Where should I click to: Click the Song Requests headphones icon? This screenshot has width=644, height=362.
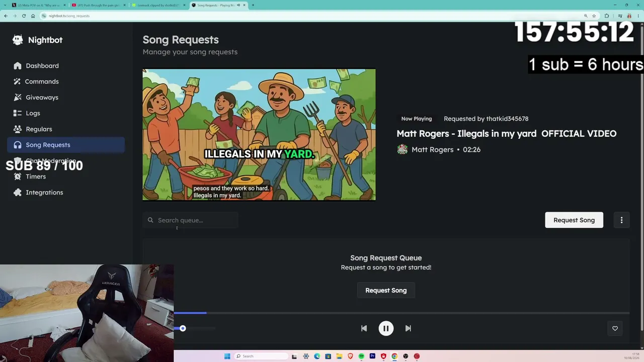click(18, 145)
